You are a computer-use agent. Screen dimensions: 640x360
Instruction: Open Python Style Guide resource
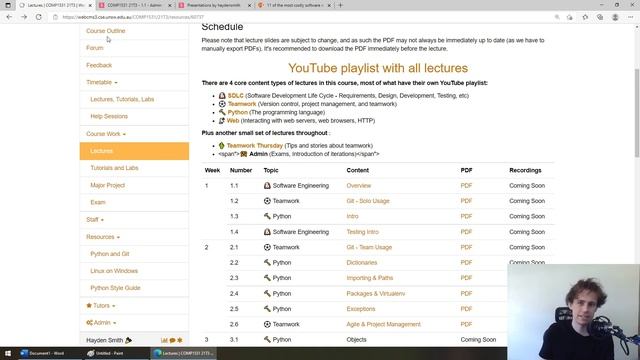[x=115, y=288]
